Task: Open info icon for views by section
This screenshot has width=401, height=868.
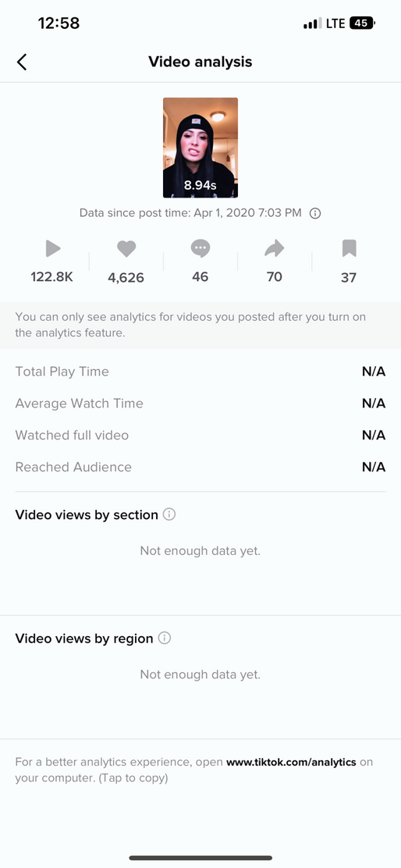Action: click(169, 514)
